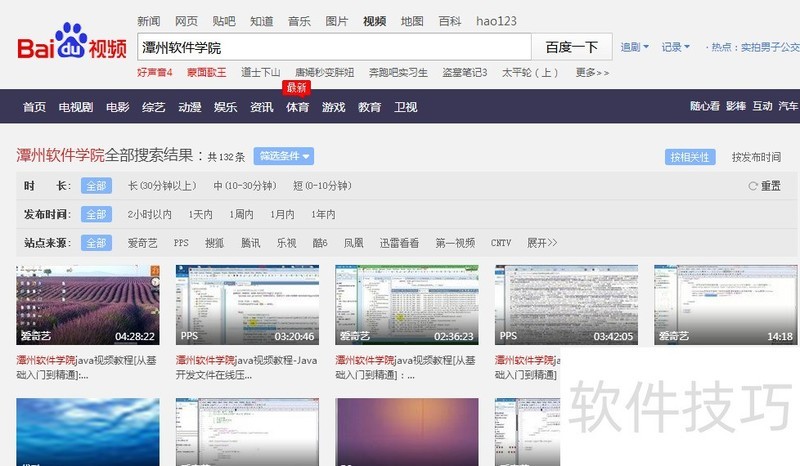Filter source to 搜狐
This screenshot has width=800, height=466.
(214, 243)
